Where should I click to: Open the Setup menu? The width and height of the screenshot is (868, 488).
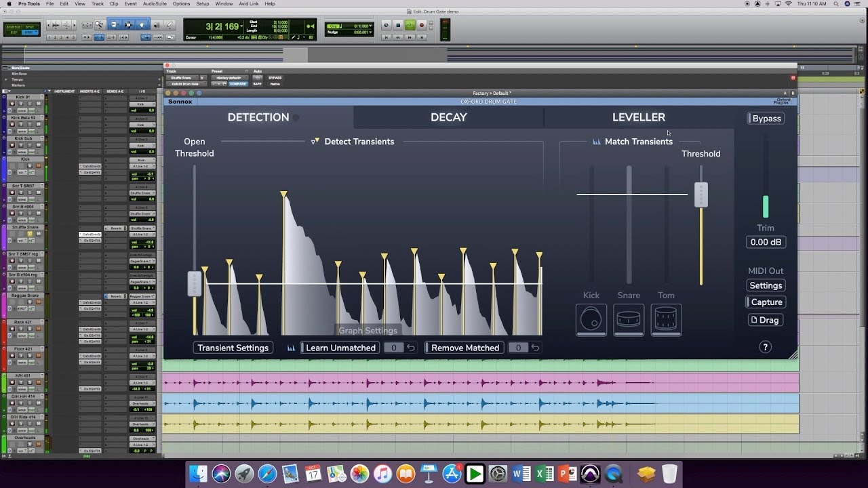202,4
